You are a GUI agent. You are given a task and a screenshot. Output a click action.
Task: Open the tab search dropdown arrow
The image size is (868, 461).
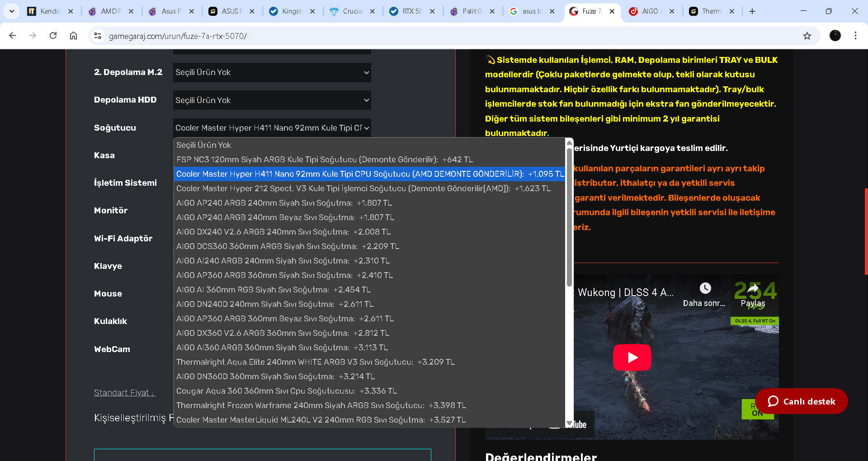click(x=12, y=11)
